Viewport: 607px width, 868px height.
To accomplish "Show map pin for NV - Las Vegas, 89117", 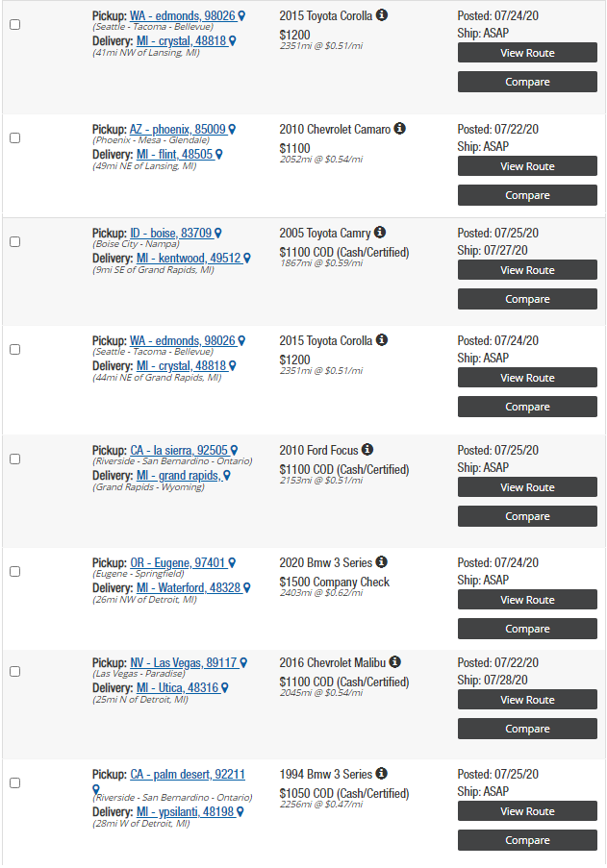I will [243, 662].
